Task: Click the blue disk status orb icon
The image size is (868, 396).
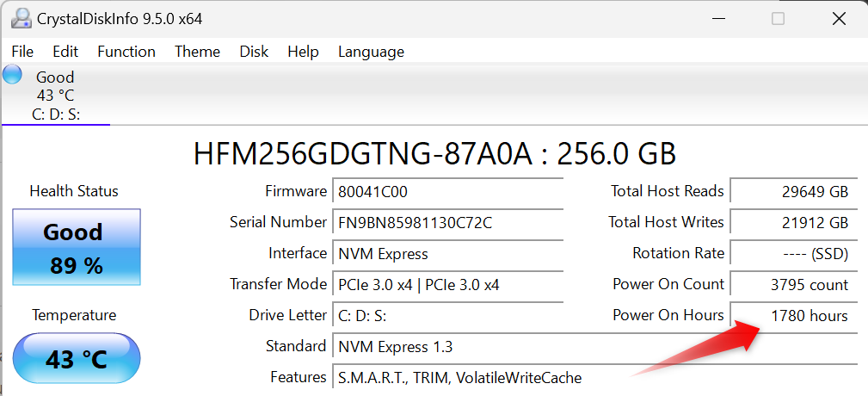Action: [x=13, y=74]
